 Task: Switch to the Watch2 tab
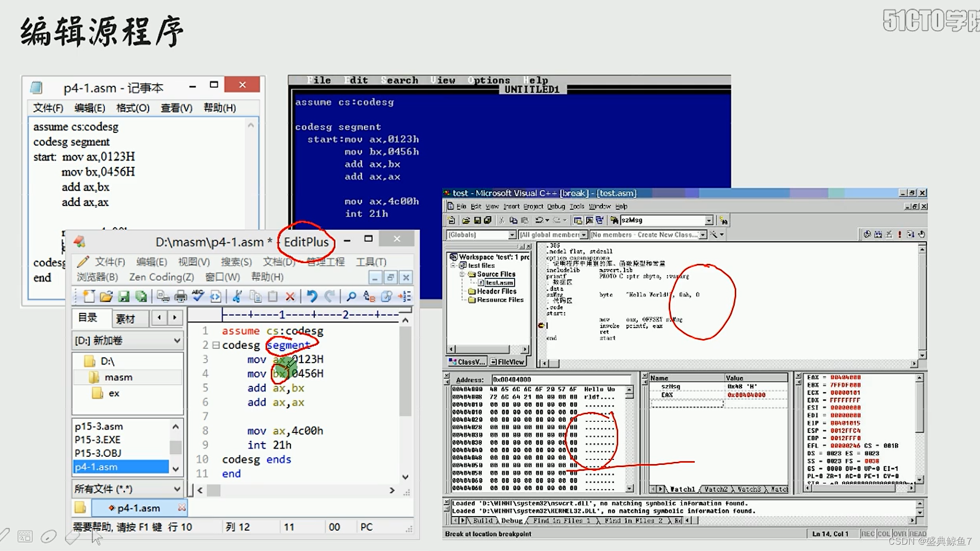[716, 490]
